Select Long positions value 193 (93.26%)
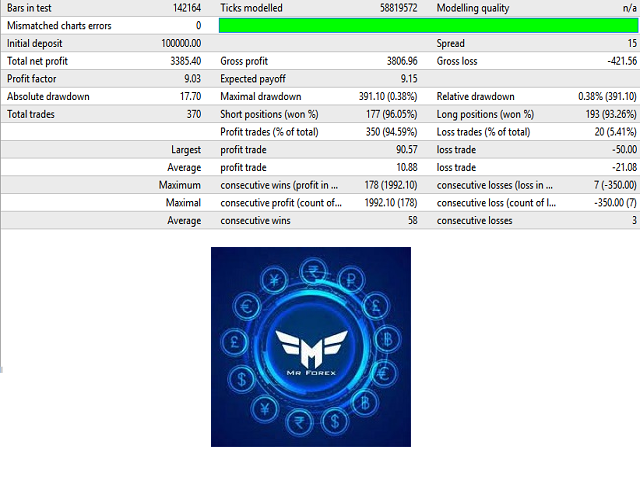 611,114
